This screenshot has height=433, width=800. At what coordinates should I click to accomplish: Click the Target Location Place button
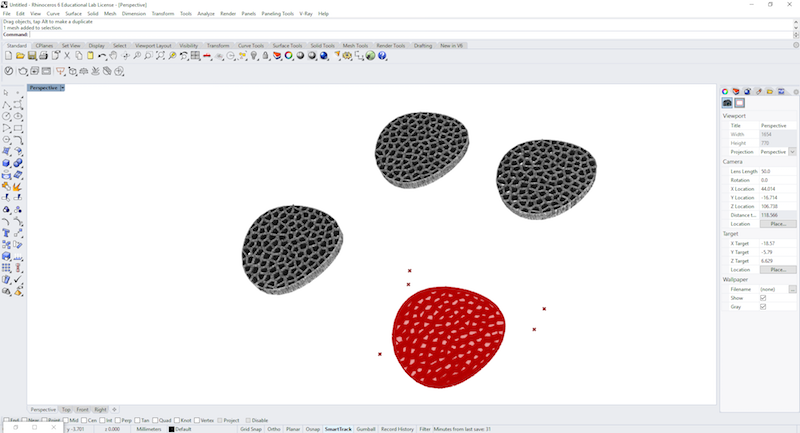click(778, 269)
